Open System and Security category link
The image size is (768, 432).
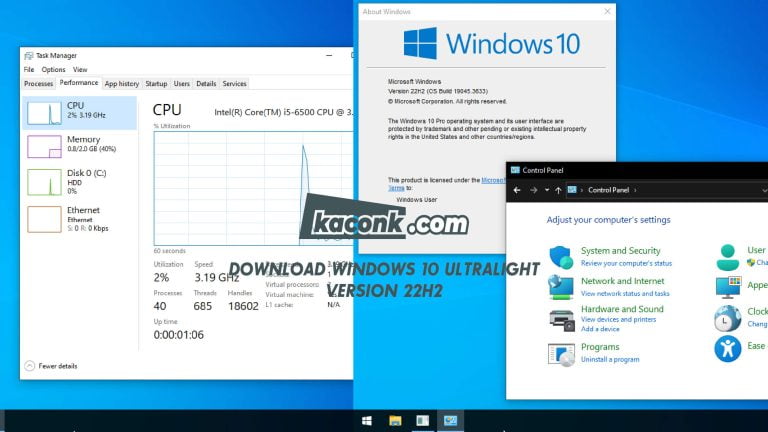pos(621,251)
